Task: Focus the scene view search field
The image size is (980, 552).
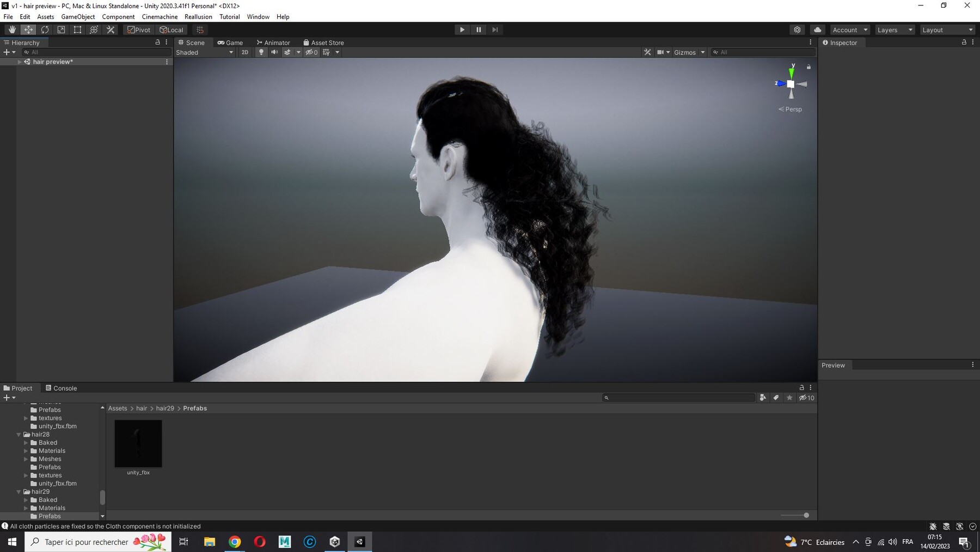Action: click(x=763, y=52)
